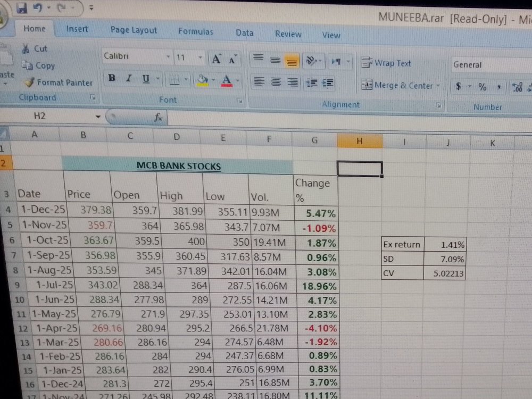Click Merge & Center button
This screenshot has height=399, width=532.
(x=397, y=85)
